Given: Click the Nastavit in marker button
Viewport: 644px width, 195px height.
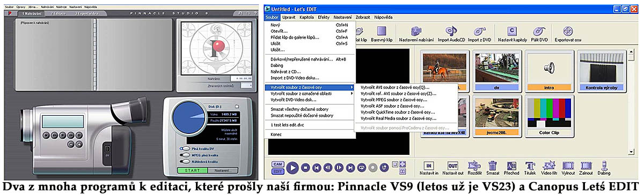Looking at the screenshot, I should click(x=428, y=168).
